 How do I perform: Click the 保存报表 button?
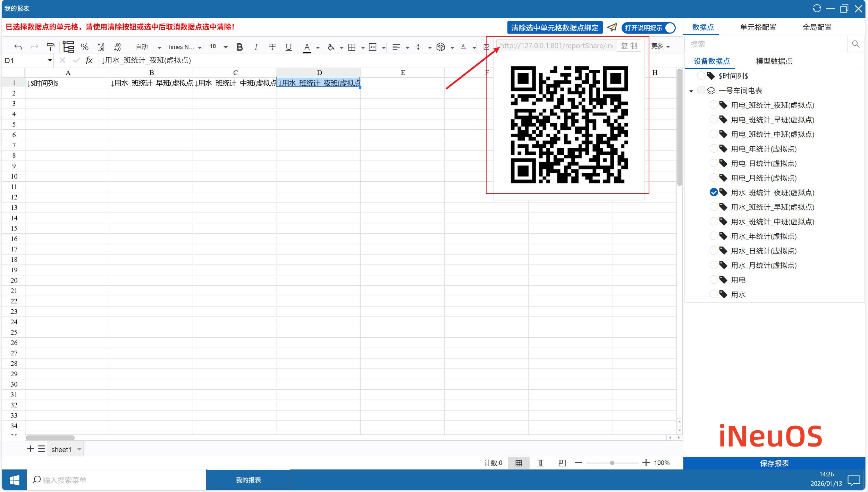pos(774,463)
